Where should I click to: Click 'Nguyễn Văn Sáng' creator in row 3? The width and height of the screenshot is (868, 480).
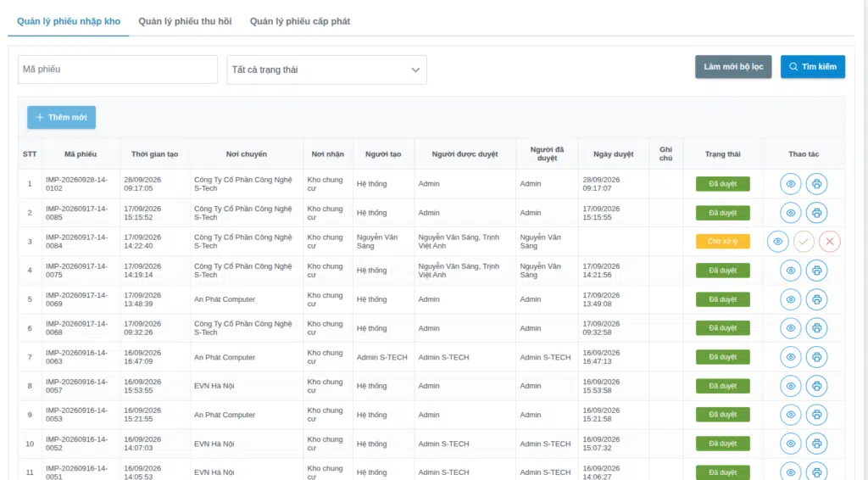pyautogui.click(x=377, y=242)
